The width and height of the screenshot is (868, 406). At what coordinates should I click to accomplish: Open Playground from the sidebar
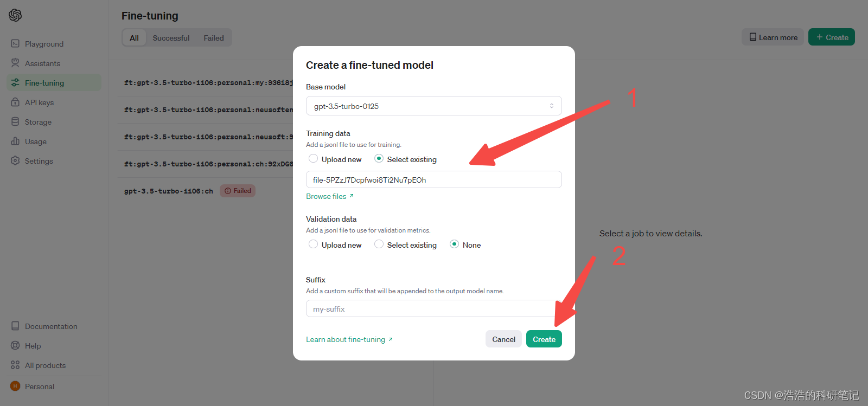tap(54, 44)
